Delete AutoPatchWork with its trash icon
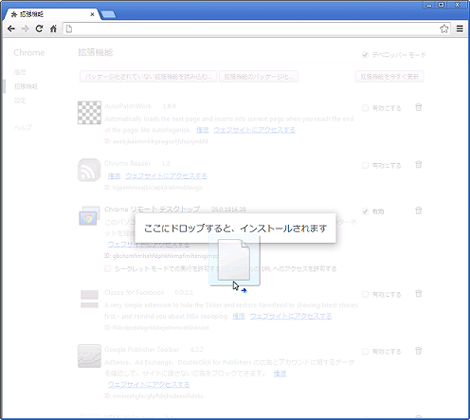 click(418, 107)
